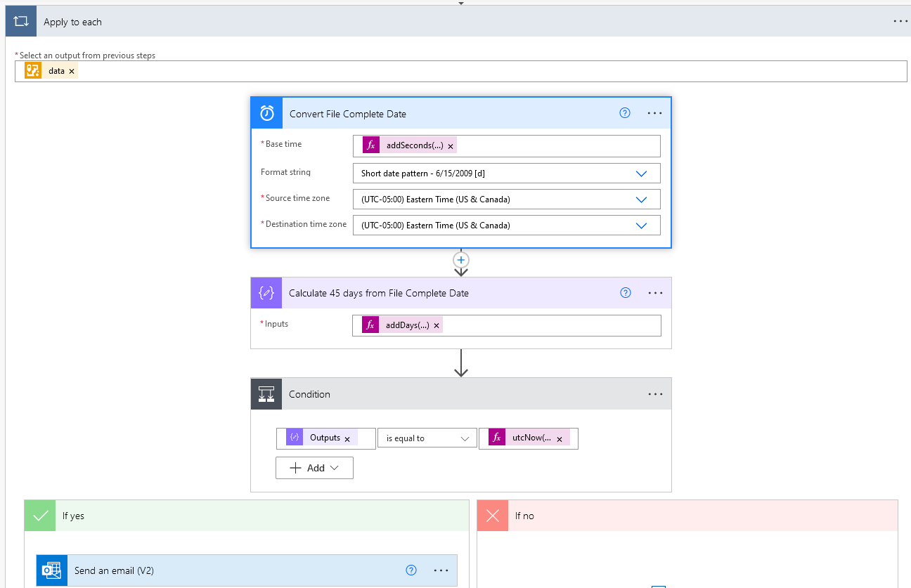This screenshot has height=588, width=911.
Task: Remove the Outputs token from condition
Action: (347, 438)
